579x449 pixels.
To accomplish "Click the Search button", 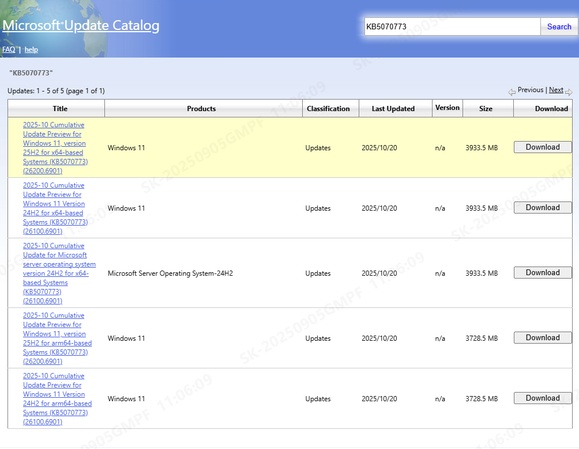I will tap(559, 27).
